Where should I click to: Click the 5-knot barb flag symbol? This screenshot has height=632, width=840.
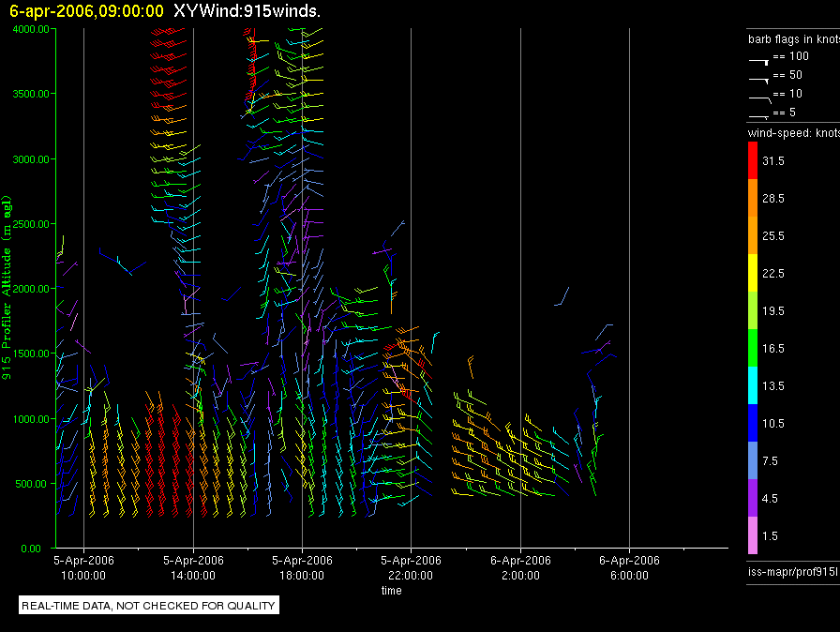tap(759, 116)
